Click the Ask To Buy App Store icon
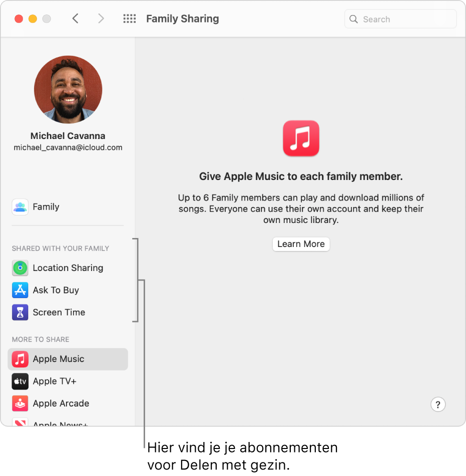This screenshot has height=476, width=466. (20, 290)
